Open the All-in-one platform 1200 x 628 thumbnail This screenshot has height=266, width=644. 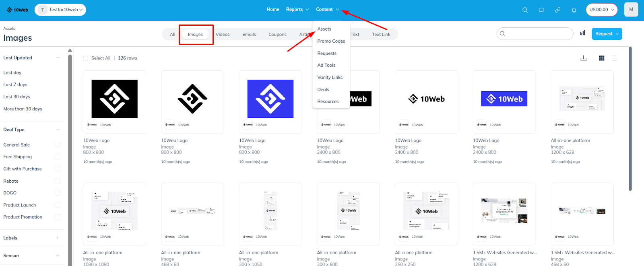(x=582, y=99)
